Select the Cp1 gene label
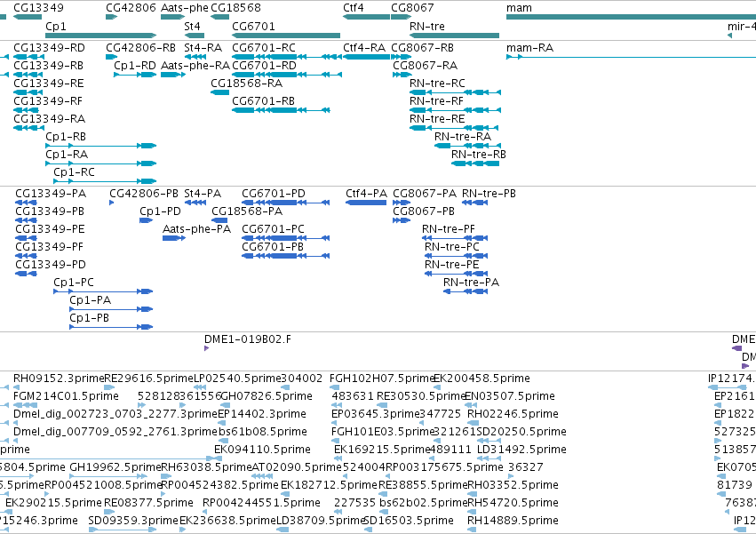 [55, 27]
